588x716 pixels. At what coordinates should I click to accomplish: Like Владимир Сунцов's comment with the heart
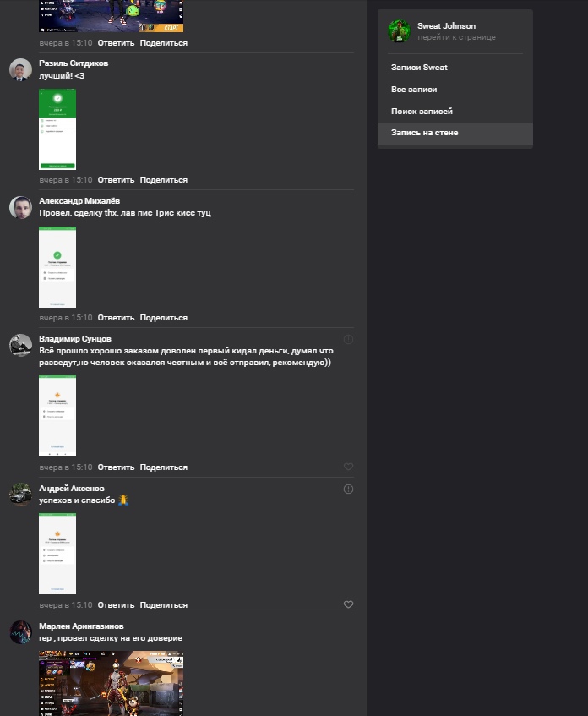tap(348, 467)
